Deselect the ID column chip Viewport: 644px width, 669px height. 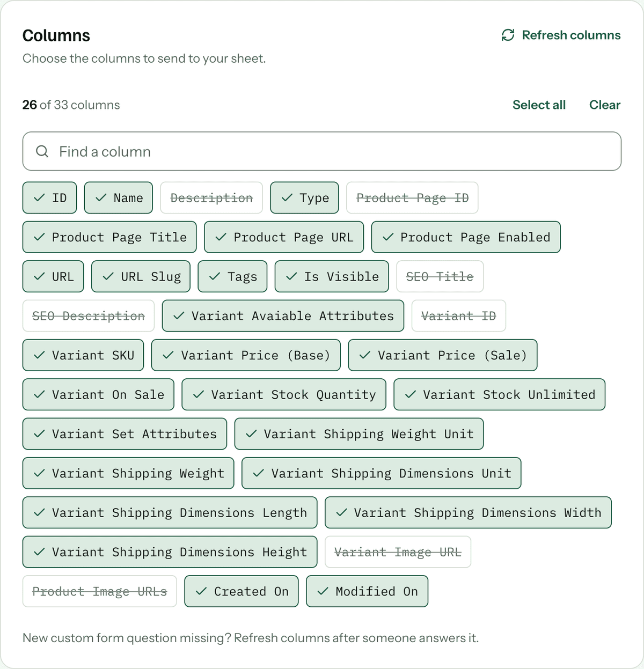(49, 198)
